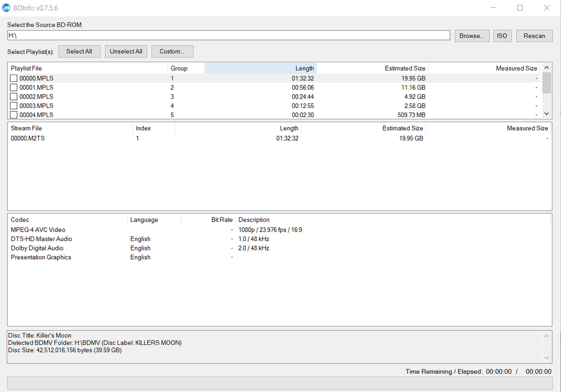Tick the 00002.MPLS playlist checkbox

pyautogui.click(x=14, y=97)
